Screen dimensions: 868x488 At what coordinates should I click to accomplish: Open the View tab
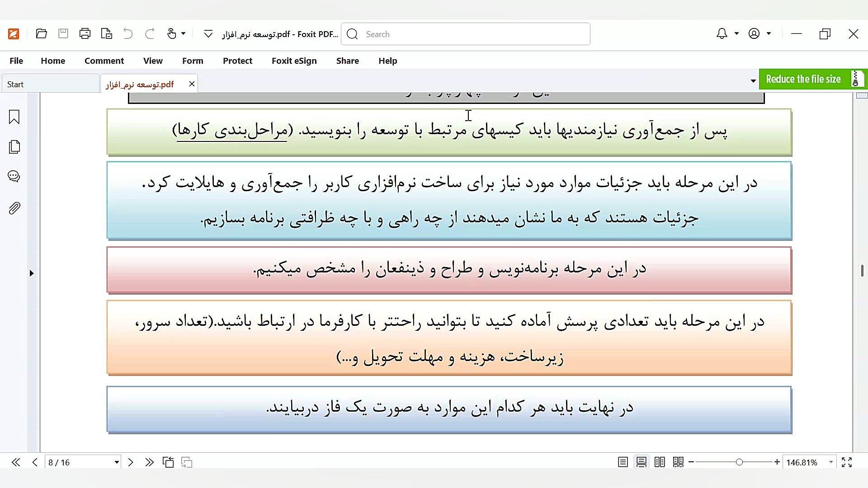pos(153,61)
